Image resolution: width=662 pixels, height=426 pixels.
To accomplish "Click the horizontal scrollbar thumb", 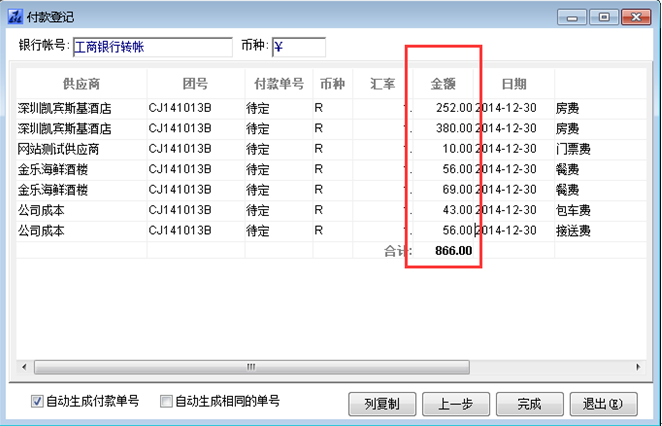I will (x=252, y=367).
